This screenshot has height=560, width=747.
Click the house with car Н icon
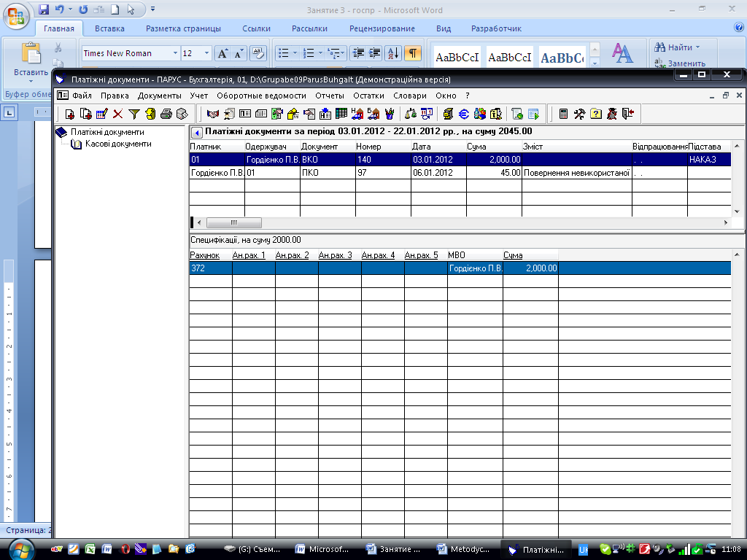coord(357,114)
